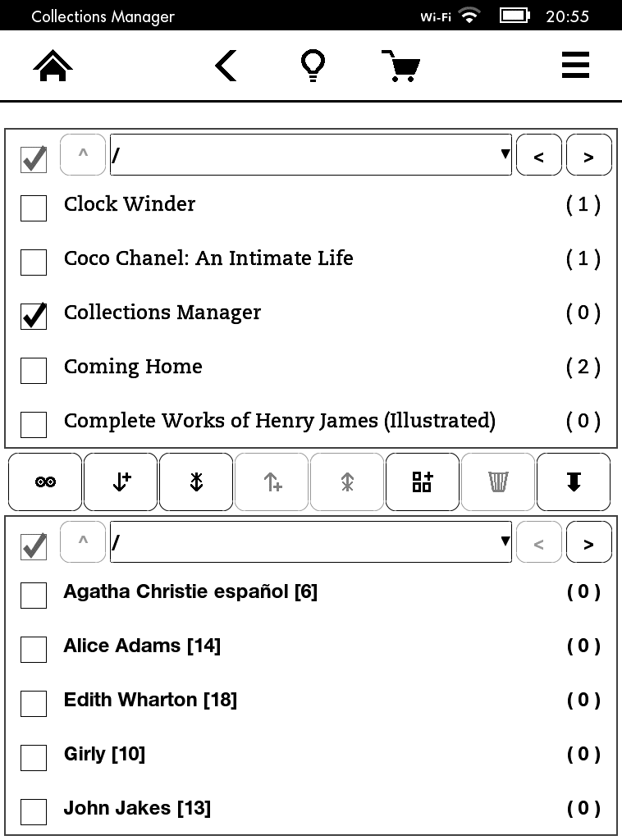622x840 pixels.
Task: Click the infinity-loop toolbar button
Action: pos(45,482)
